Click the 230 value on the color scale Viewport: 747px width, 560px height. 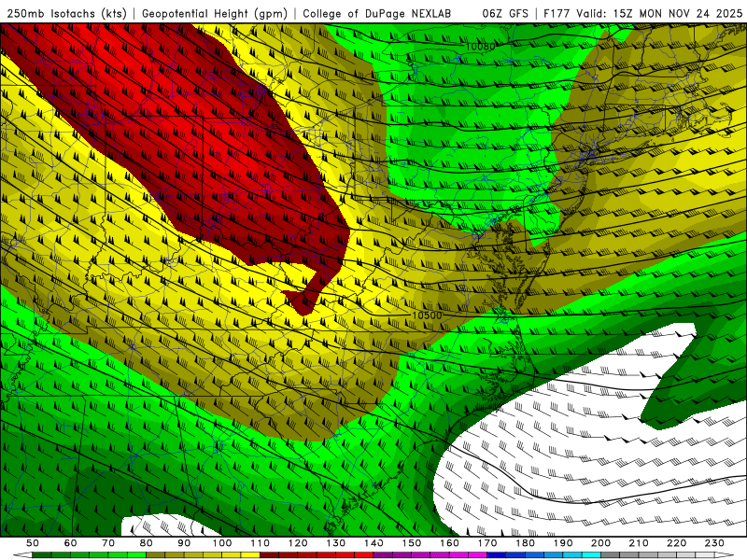pos(714,542)
